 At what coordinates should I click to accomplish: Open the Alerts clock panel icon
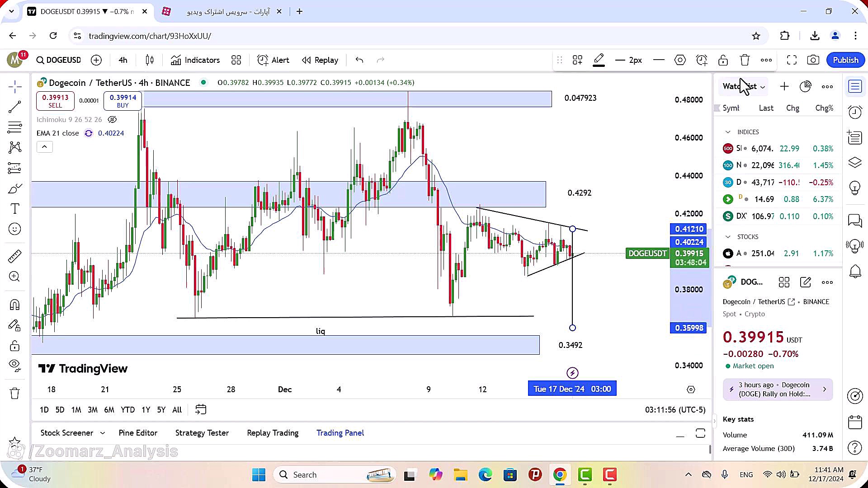point(855,112)
